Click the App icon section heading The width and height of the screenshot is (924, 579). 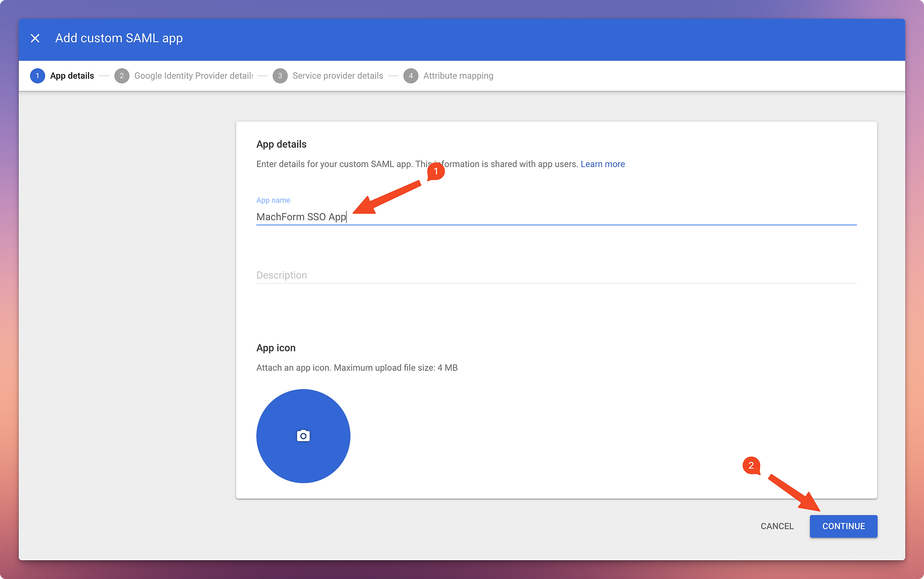(x=276, y=348)
